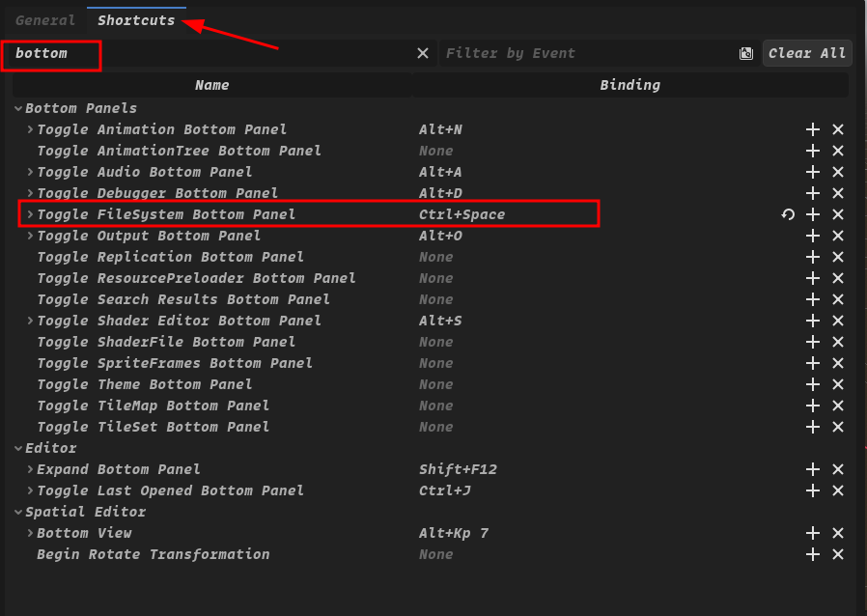Open the Shortcuts tab

(x=136, y=20)
